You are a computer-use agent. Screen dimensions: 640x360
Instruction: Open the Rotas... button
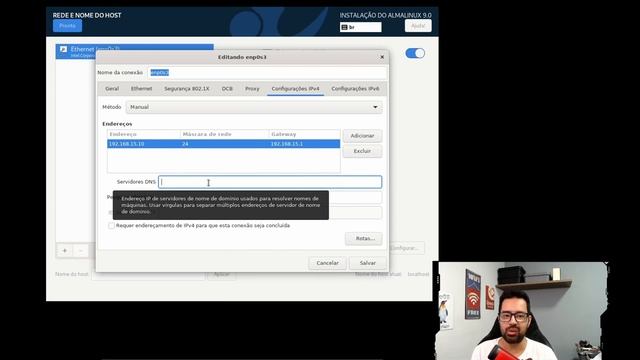click(364, 238)
